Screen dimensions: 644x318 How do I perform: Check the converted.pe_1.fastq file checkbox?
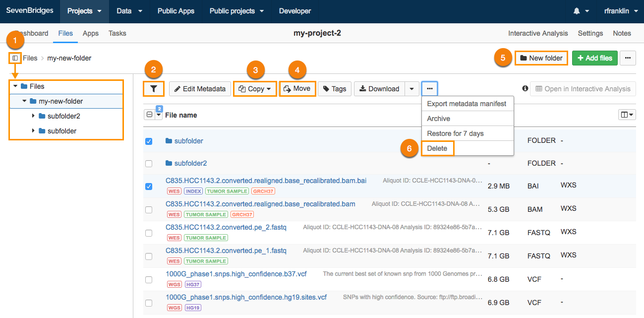tap(149, 256)
